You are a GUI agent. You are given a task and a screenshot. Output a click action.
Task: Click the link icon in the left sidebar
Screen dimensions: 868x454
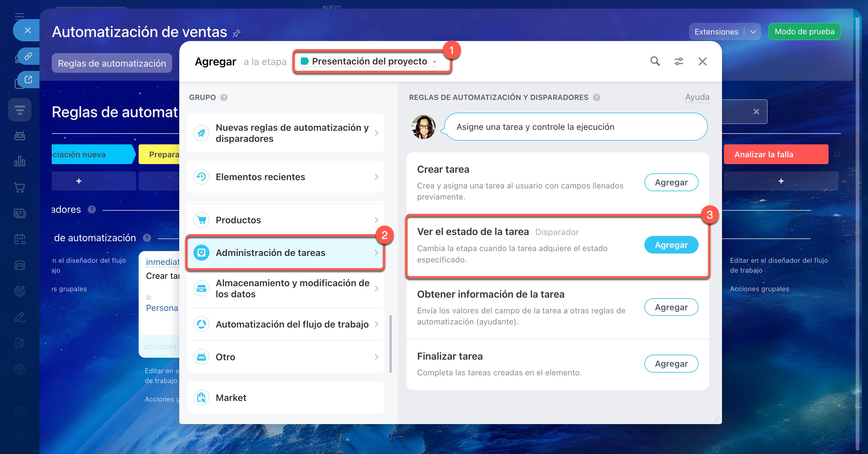[28, 56]
